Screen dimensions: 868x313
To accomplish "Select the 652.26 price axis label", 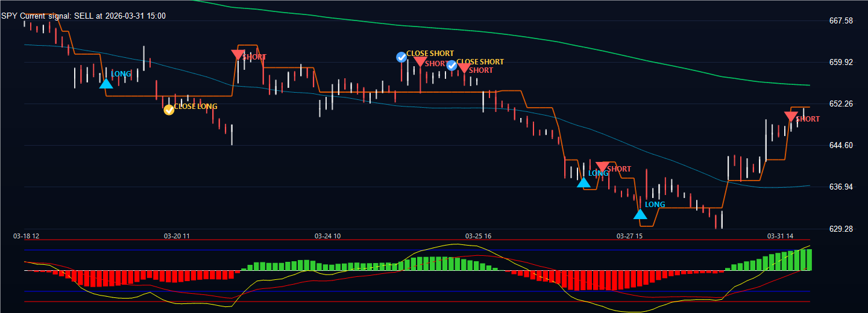I will coord(841,104).
